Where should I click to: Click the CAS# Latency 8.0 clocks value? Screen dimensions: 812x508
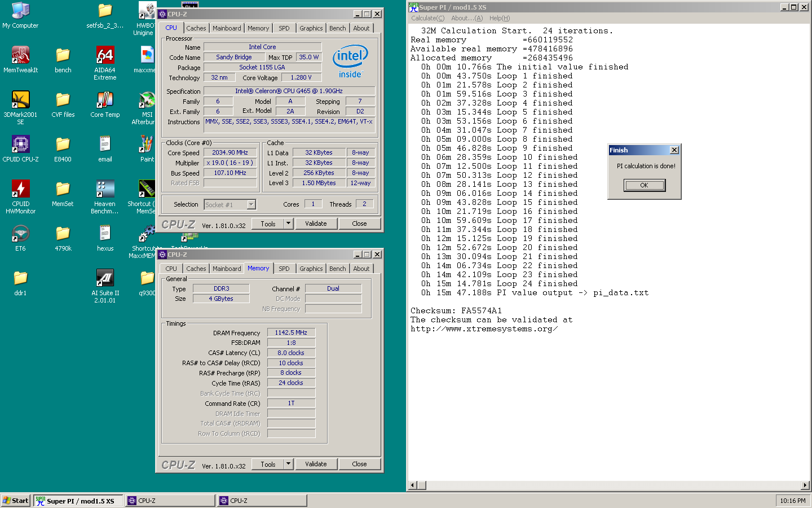coord(291,353)
